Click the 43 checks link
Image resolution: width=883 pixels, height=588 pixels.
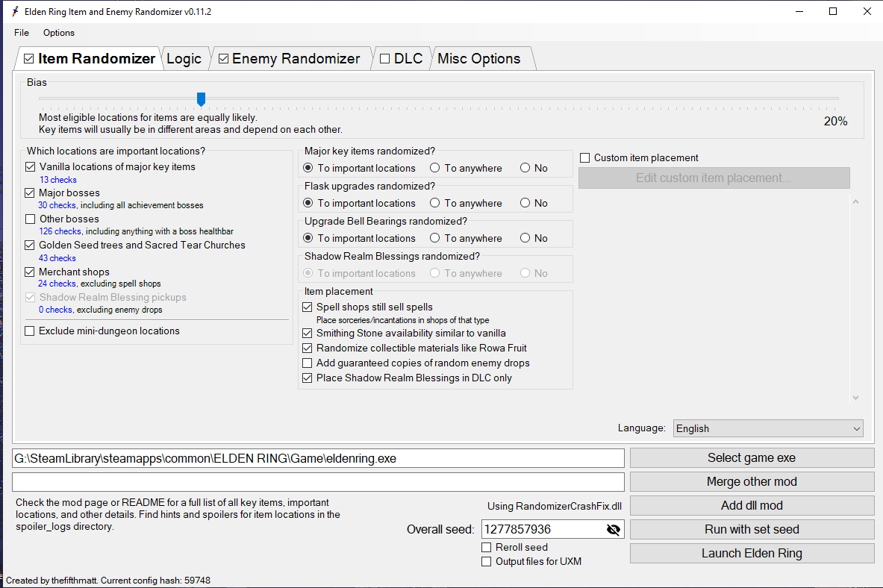[x=57, y=258]
